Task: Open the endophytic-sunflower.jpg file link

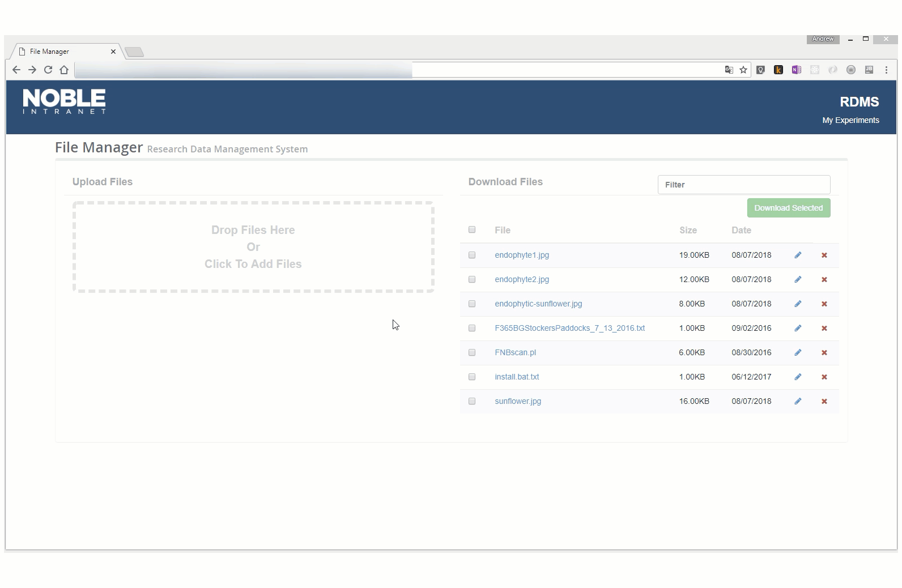Action: coord(538,304)
